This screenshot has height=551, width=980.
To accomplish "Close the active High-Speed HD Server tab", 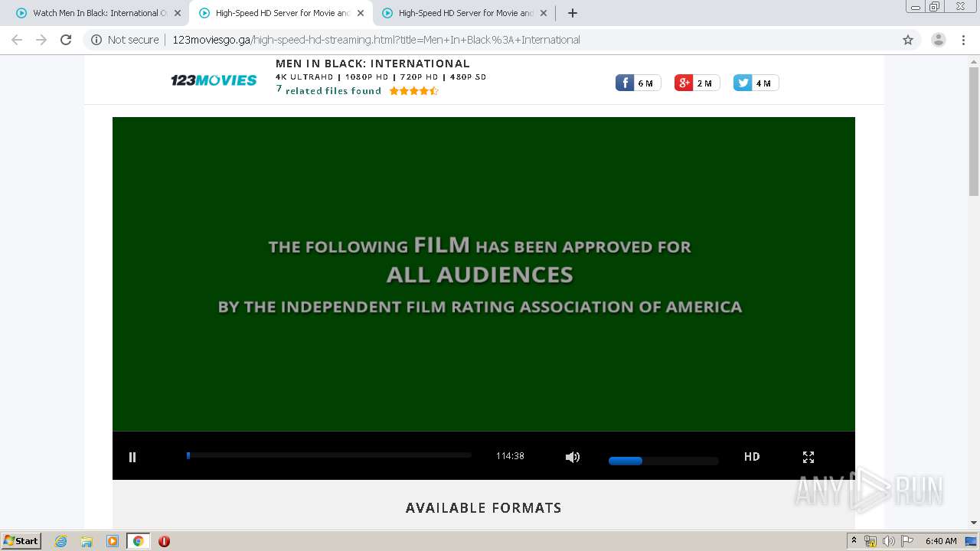I will click(361, 13).
